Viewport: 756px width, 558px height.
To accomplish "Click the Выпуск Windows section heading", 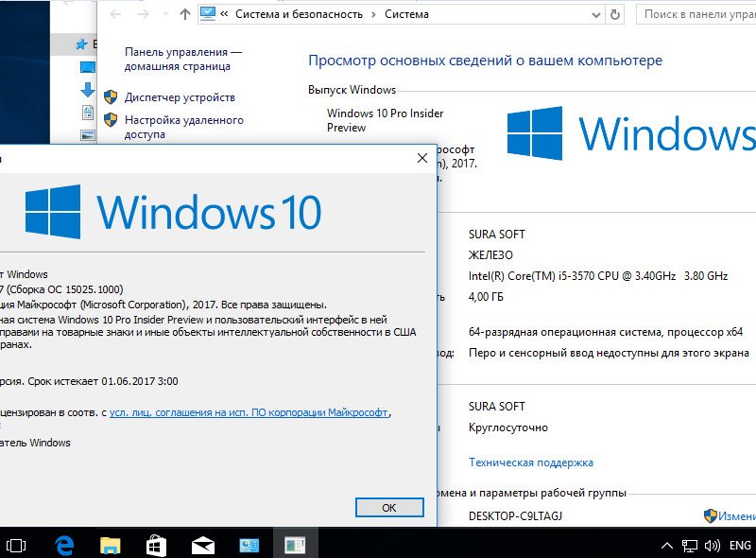I will [x=352, y=90].
